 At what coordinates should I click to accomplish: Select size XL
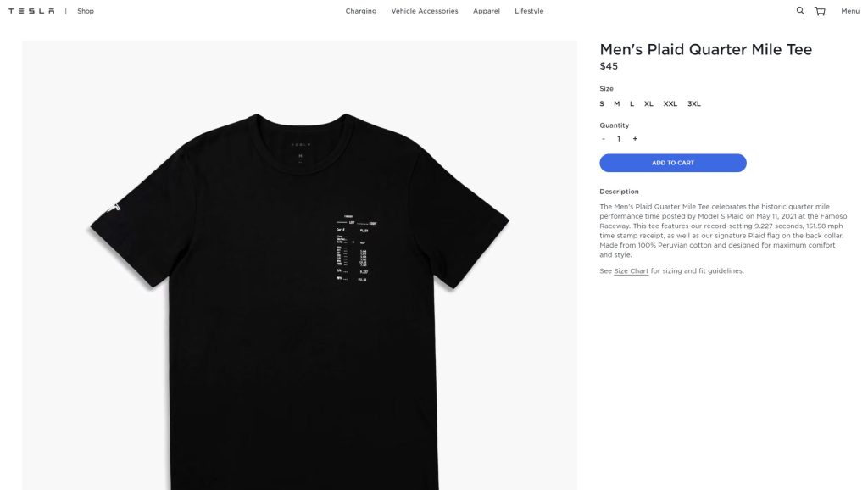coord(648,103)
